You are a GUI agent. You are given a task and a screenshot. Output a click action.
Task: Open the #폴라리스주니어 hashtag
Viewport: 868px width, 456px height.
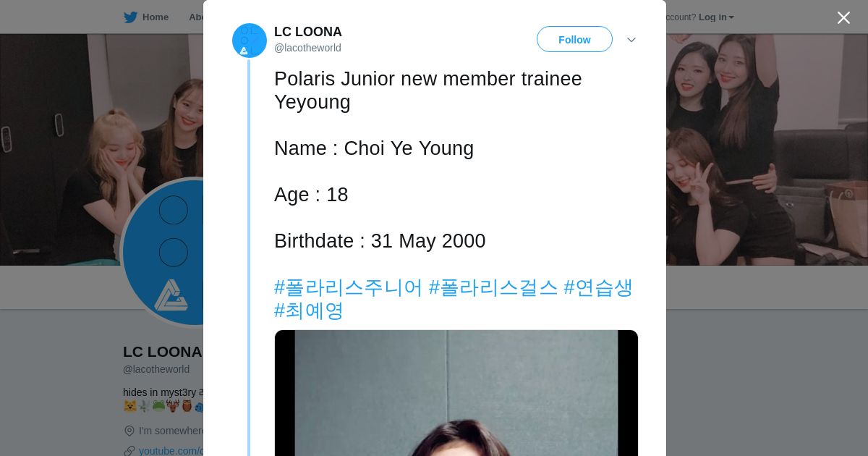tap(348, 287)
